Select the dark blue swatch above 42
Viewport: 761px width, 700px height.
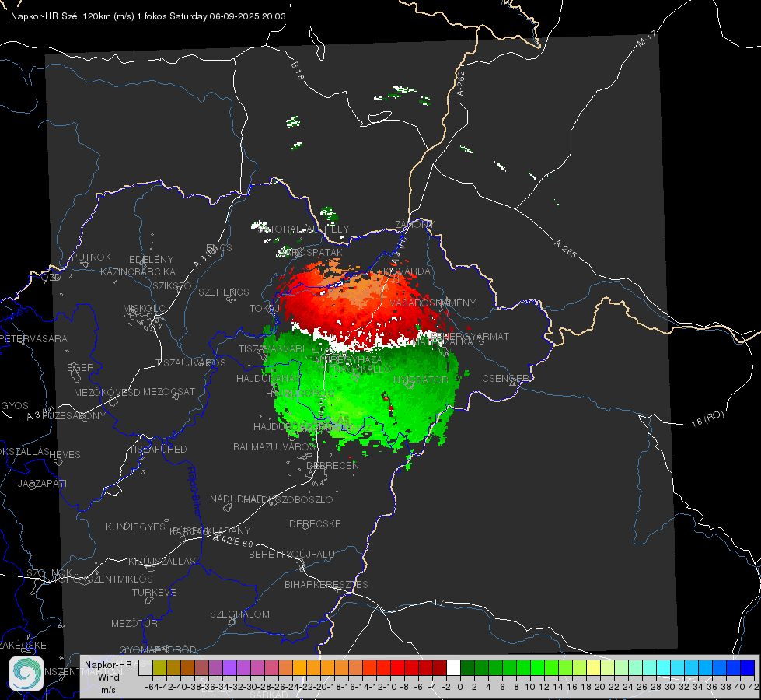click(748, 667)
